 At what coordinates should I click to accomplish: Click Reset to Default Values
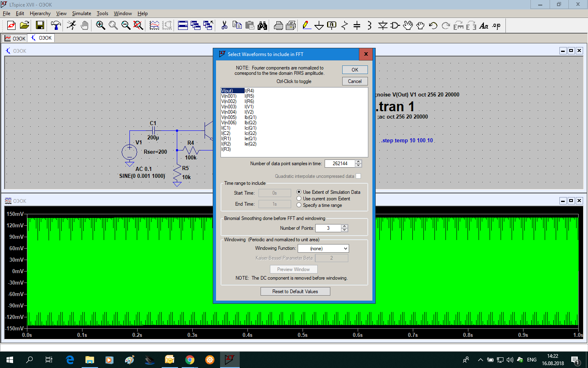295,292
